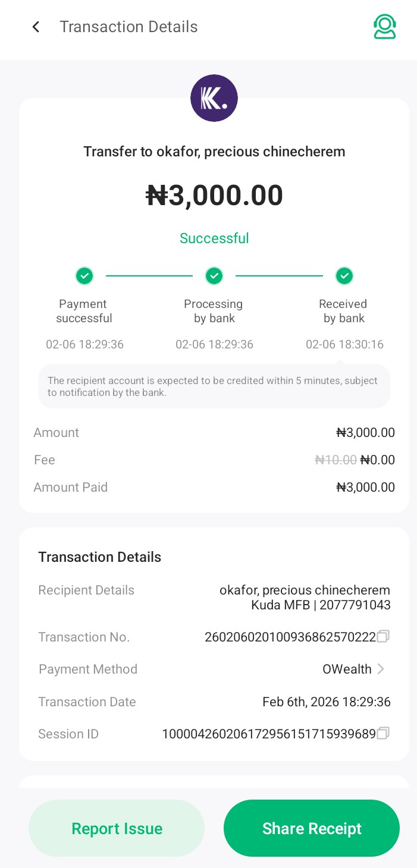
Task: Tap Payment successful green checkmark
Action: tap(84, 276)
